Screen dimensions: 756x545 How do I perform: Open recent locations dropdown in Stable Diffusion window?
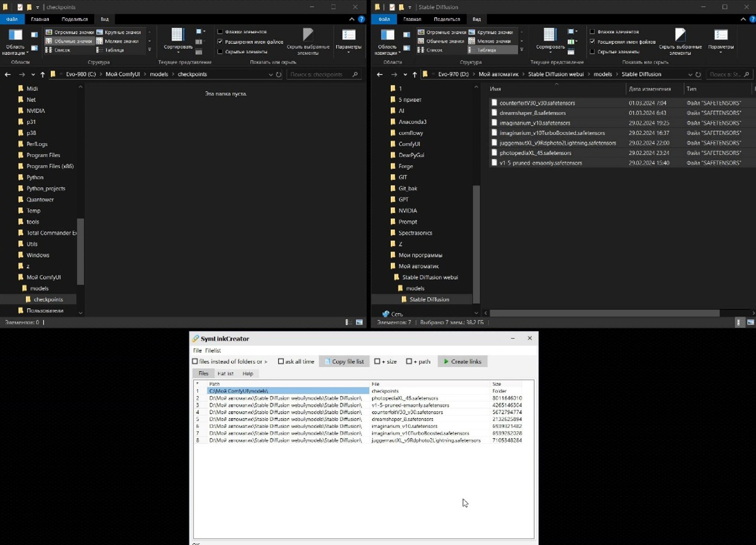pyautogui.click(x=405, y=75)
